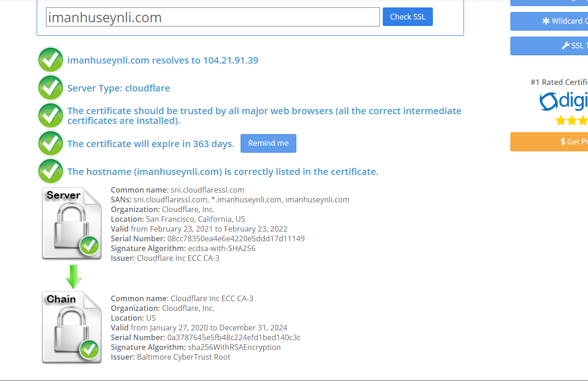Click the 'resolves to 104.21.91.39' text

click(163, 60)
